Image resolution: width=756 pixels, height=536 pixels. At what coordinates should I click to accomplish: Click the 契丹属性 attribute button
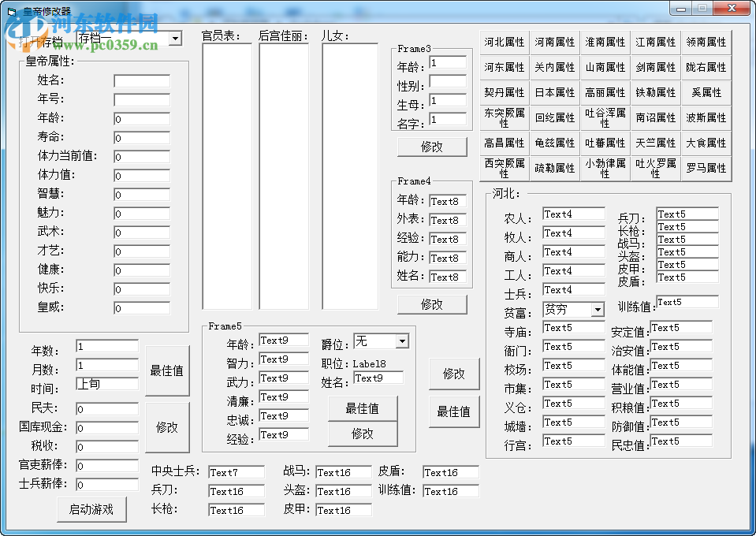point(504,92)
